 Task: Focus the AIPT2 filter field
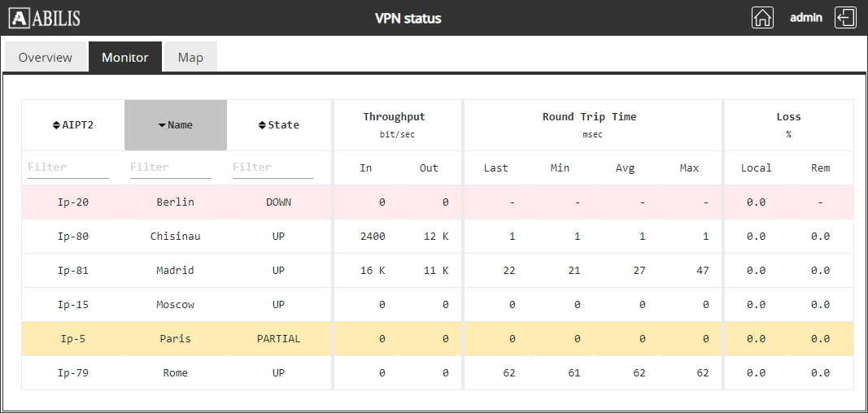point(68,167)
